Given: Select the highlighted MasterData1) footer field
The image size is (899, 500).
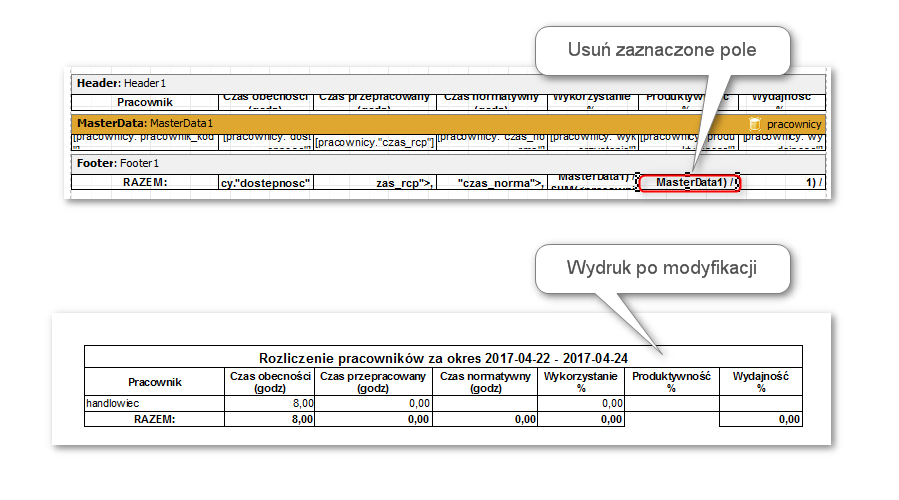Looking at the screenshot, I should click(689, 183).
